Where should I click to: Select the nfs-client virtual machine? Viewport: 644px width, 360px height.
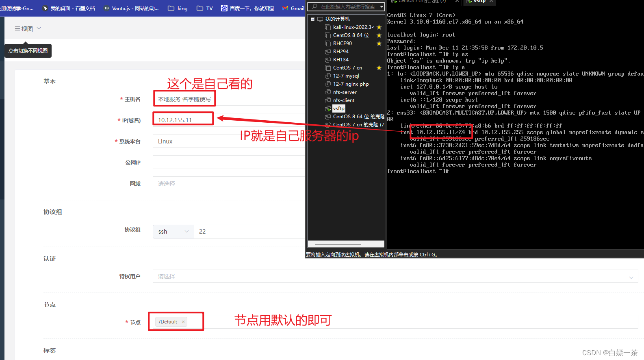[x=344, y=100]
